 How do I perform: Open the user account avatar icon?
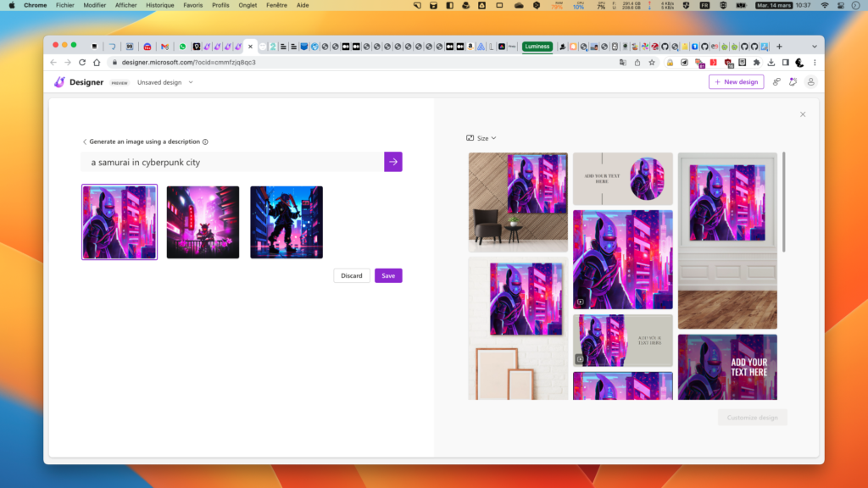[811, 82]
